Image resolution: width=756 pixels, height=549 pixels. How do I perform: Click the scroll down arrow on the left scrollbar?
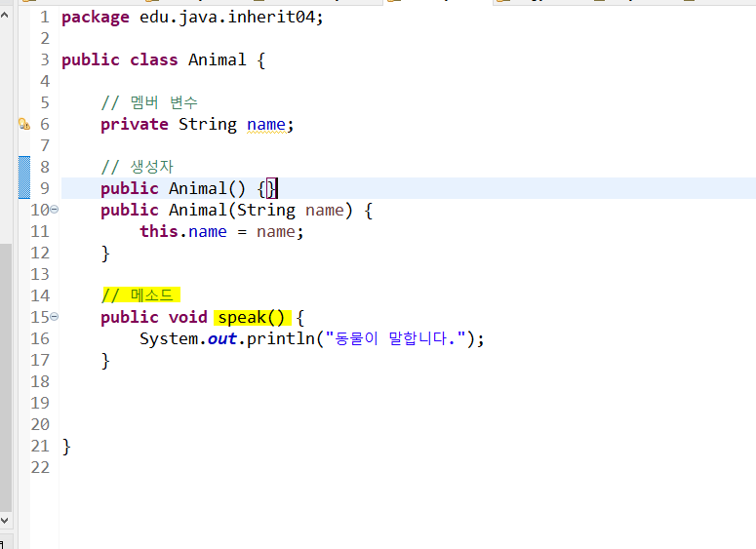pyautogui.click(x=5, y=521)
